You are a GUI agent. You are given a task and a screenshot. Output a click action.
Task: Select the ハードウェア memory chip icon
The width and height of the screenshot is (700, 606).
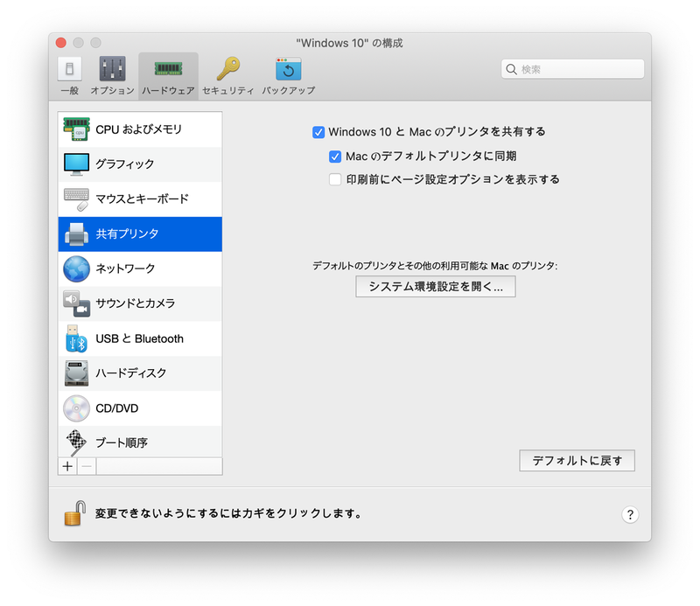[x=168, y=69]
